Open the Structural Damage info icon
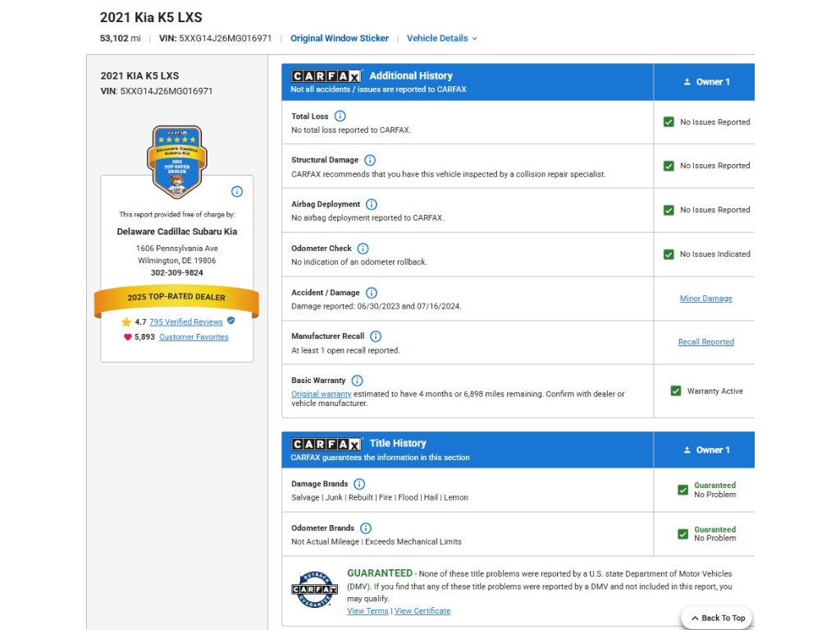This screenshot has height=630, width=840. [x=370, y=160]
